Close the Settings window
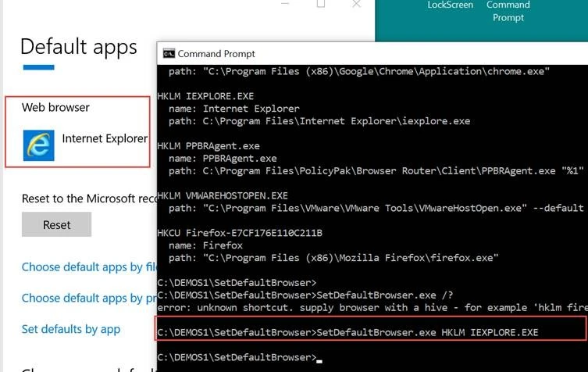This screenshot has height=372, width=588. (357, 4)
